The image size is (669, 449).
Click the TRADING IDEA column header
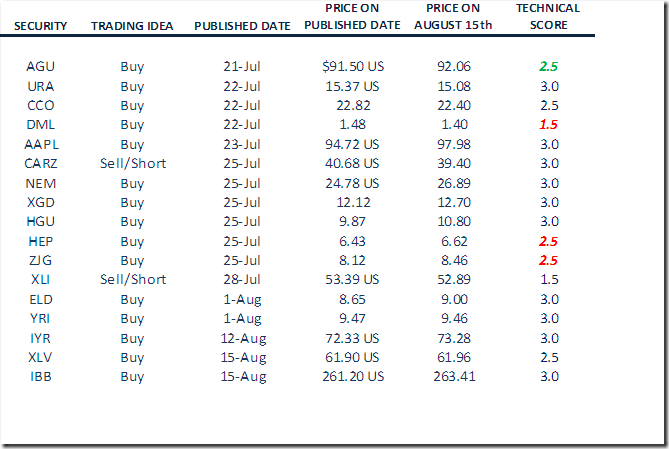[x=132, y=25]
